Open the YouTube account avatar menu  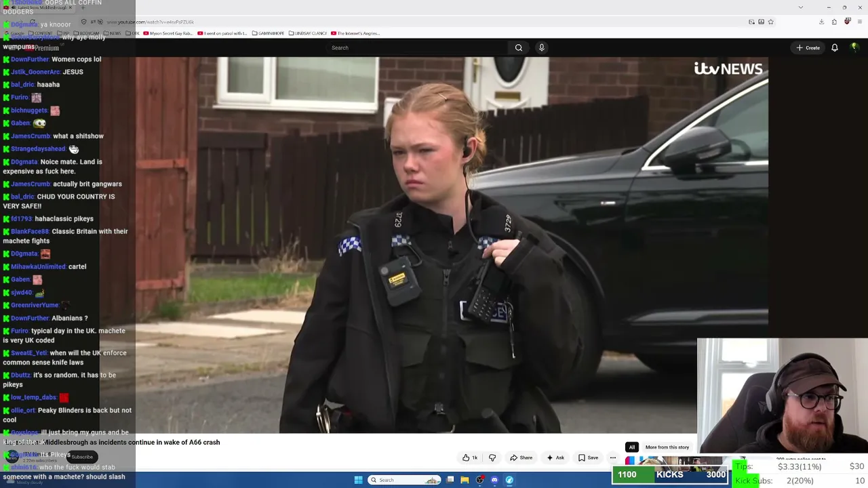click(x=854, y=47)
